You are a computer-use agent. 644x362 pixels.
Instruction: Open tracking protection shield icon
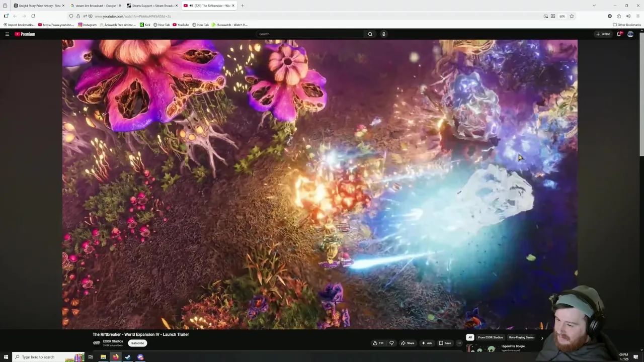click(71, 16)
